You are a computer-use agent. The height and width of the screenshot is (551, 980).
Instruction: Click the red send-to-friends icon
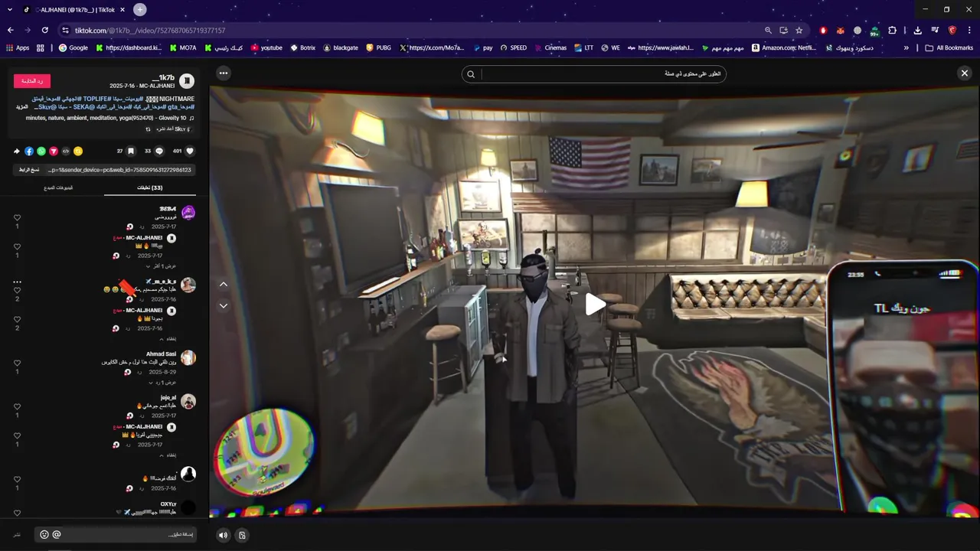pyautogui.click(x=54, y=151)
